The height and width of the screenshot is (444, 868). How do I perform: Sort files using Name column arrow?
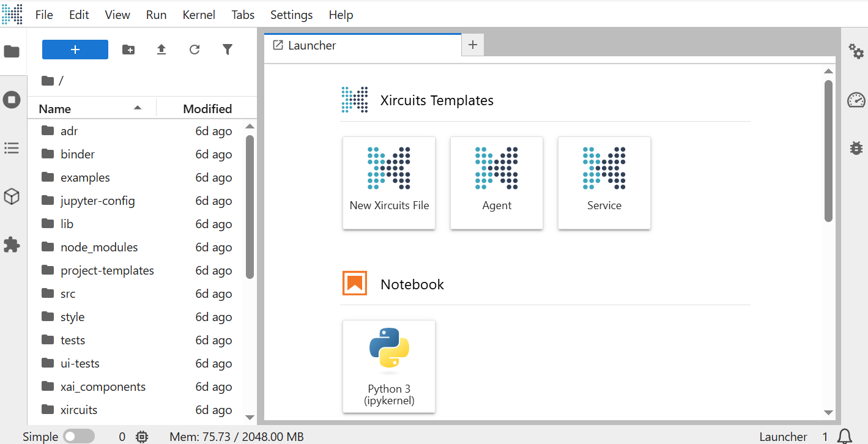point(138,108)
